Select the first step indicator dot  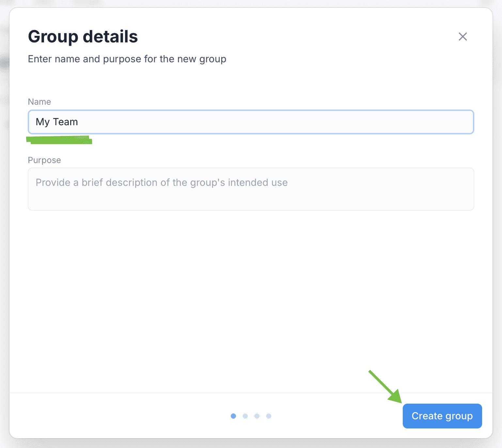click(x=233, y=416)
